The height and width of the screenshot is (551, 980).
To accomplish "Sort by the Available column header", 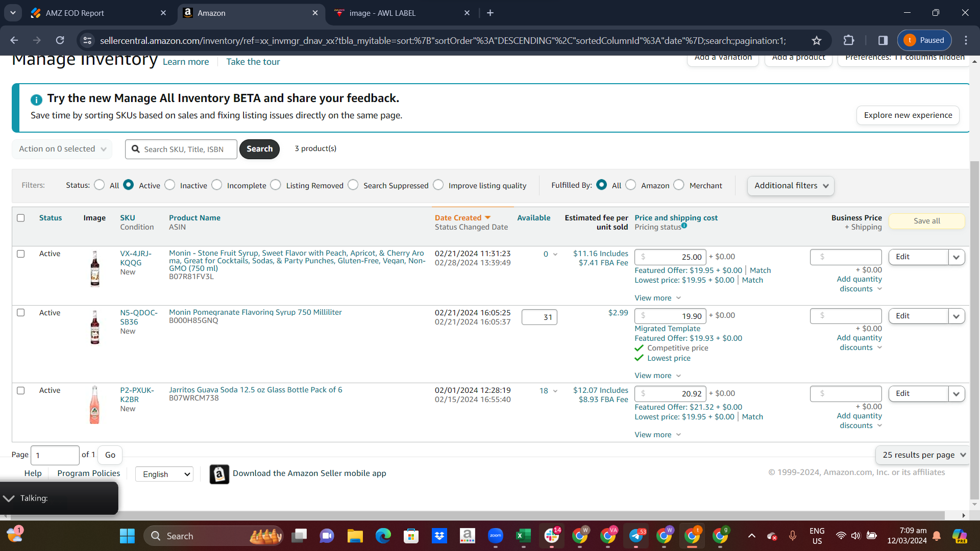I will coord(534,218).
